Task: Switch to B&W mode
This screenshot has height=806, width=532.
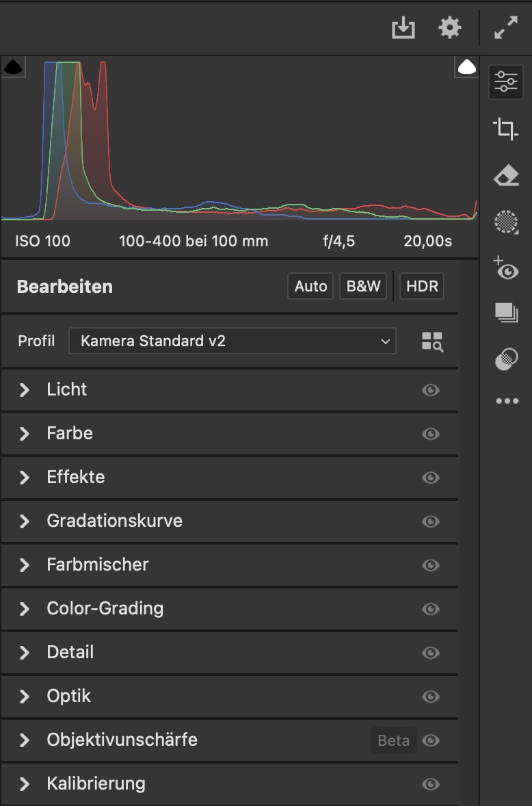Action: click(363, 287)
